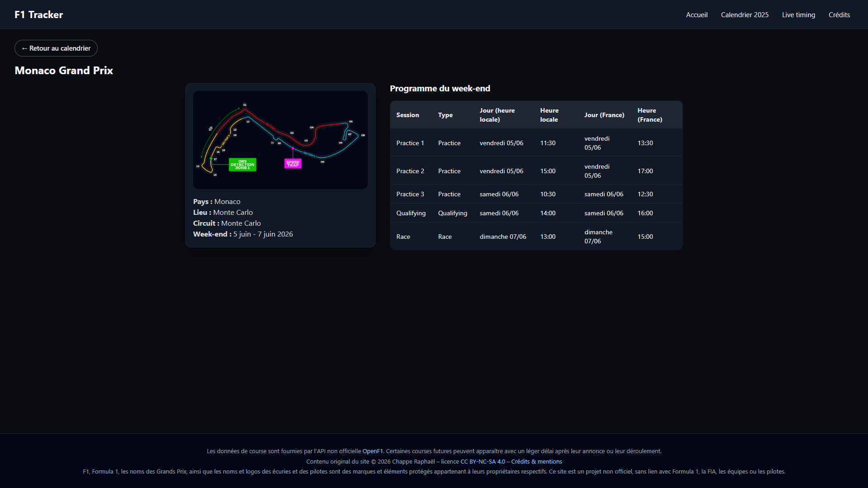
Task: Click the Heure (France) column header
Action: (x=650, y=115)
